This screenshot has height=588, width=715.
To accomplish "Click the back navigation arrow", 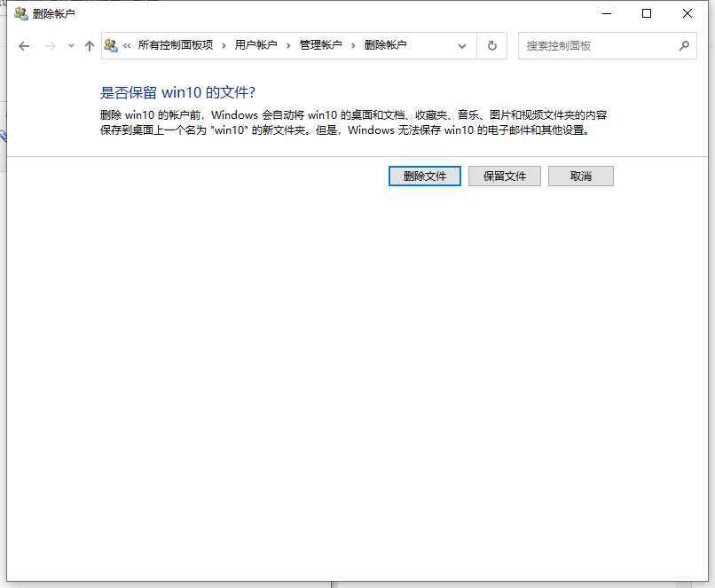I will point(24,45).
